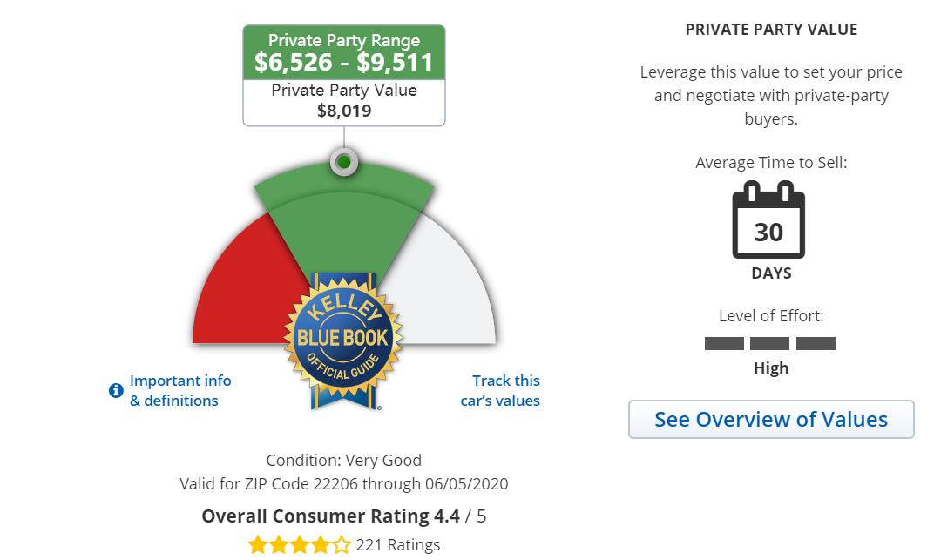Click the PRIVATE PARTY VALUE heading
The width and height of the screenshot is (934, 560).
coord(771,30)
